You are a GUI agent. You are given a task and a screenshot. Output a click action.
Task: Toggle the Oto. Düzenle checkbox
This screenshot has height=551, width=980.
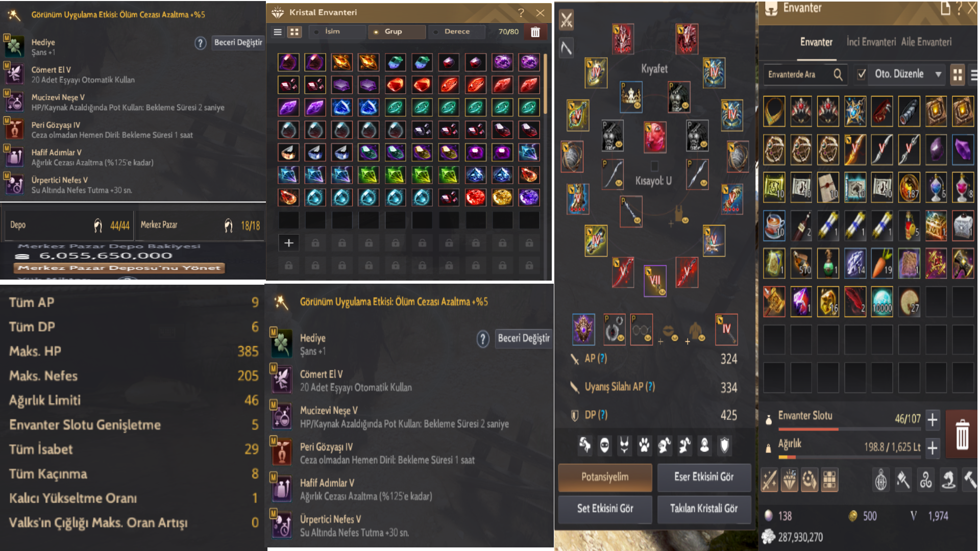862,74
